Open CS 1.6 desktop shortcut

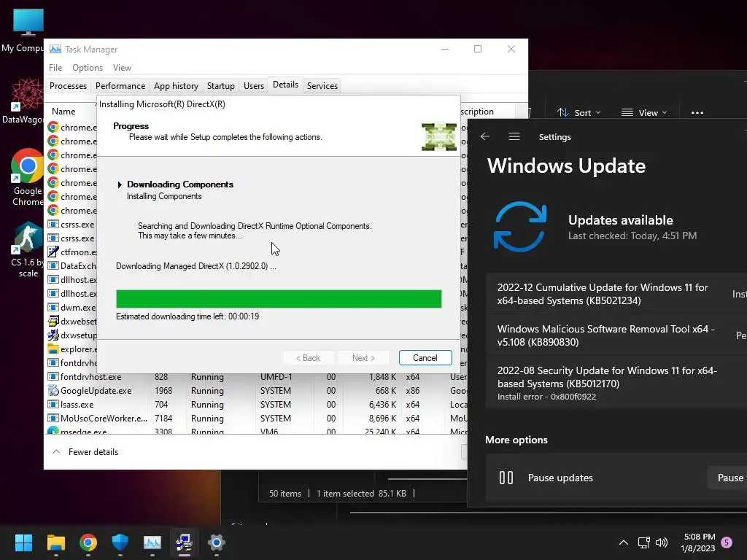[28, 249]
